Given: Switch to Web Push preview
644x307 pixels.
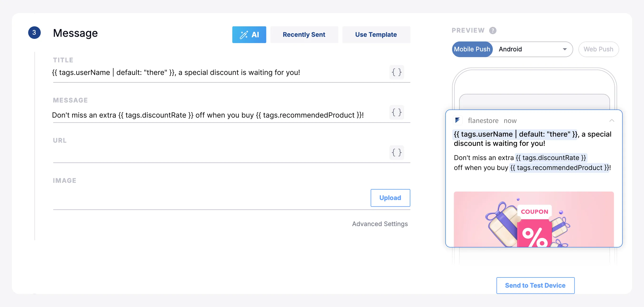Looking at the screenshot, I should pyautogui.click(x=598, y=49).
